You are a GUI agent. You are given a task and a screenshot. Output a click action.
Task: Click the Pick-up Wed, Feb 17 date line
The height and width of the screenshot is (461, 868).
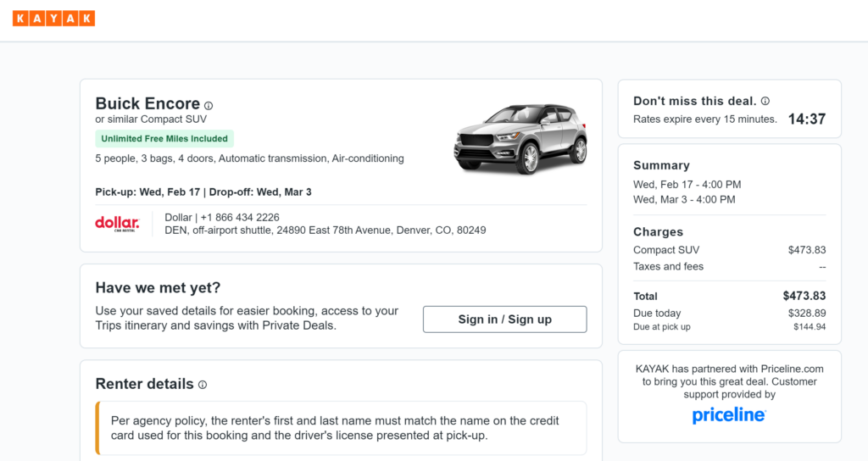203,192
